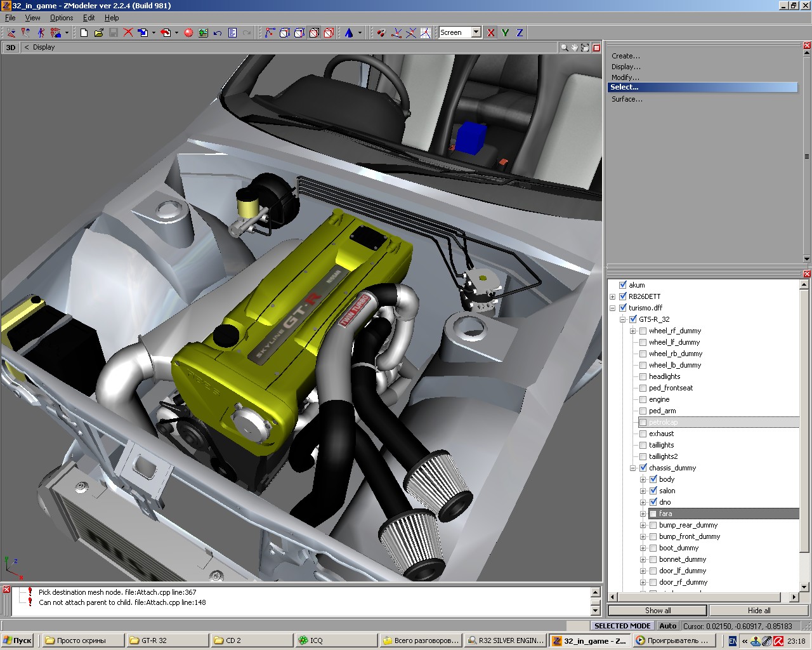
Task: Open the Edit menu
Action: point(89,18)
